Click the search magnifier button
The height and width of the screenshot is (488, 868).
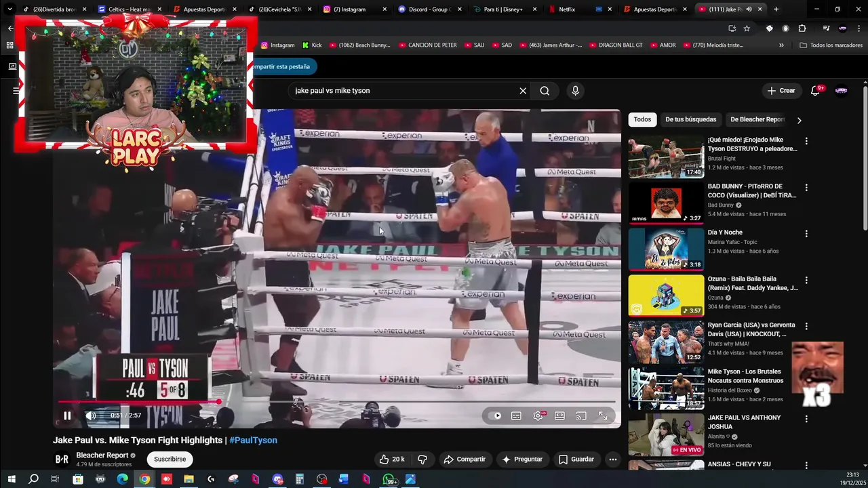pyautogui.click(x=545, y=91)
